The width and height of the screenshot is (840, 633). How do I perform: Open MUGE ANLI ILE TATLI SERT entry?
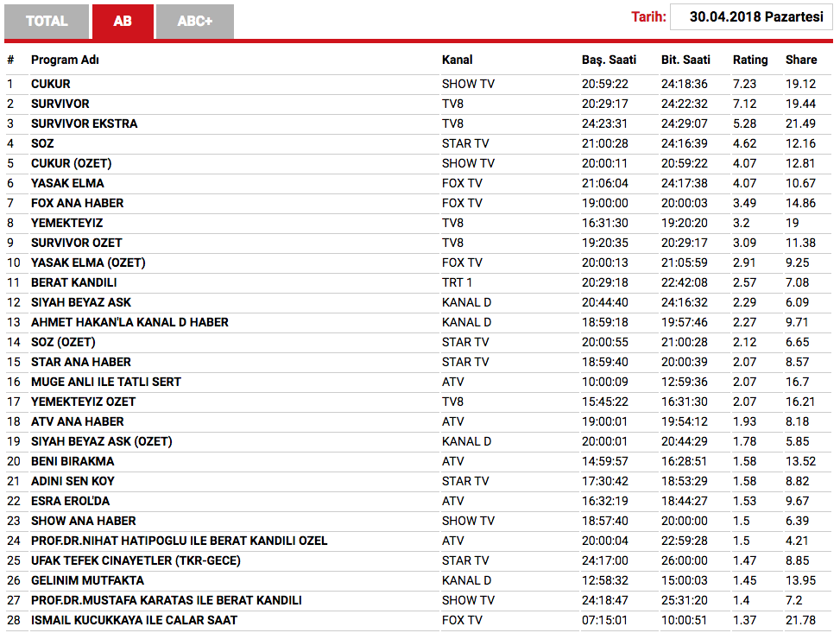[106, 382]
